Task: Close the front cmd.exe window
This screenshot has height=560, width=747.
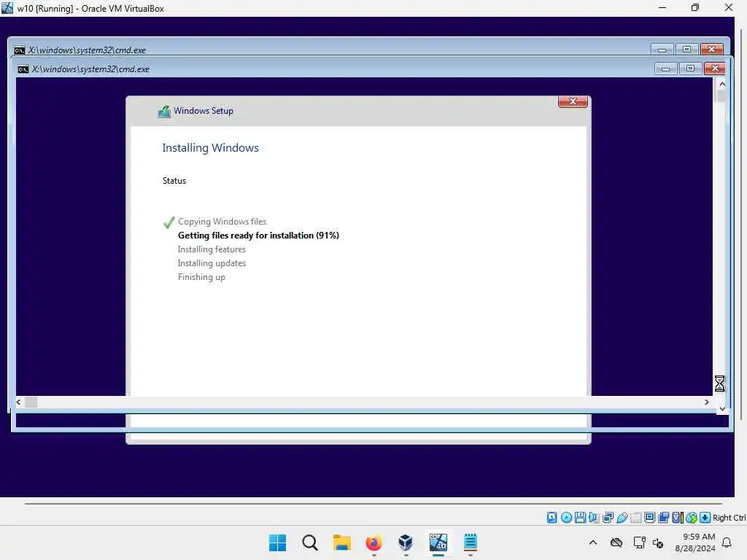Action: coord(715,69)
